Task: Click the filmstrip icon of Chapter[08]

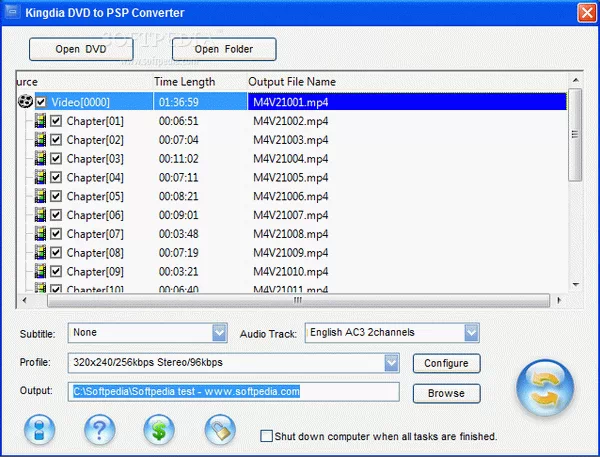Action: [x=40, y=252]
